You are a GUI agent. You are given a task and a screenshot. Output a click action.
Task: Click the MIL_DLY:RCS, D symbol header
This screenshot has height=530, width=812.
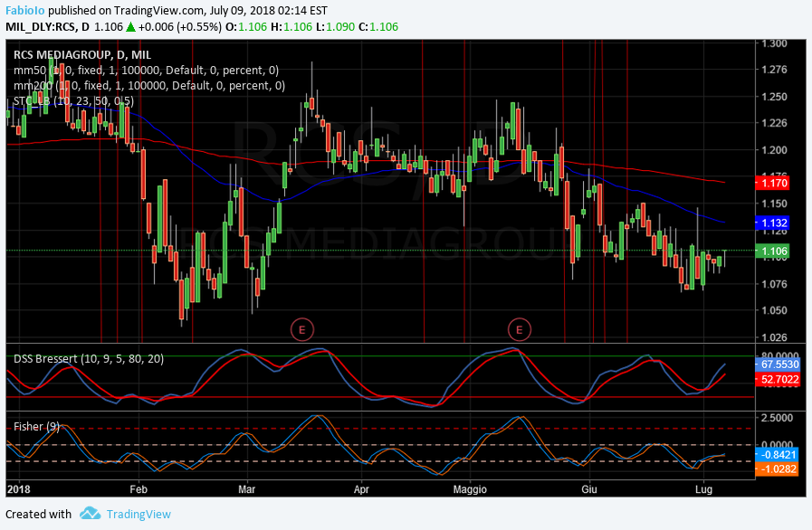(x=47, y=27)
